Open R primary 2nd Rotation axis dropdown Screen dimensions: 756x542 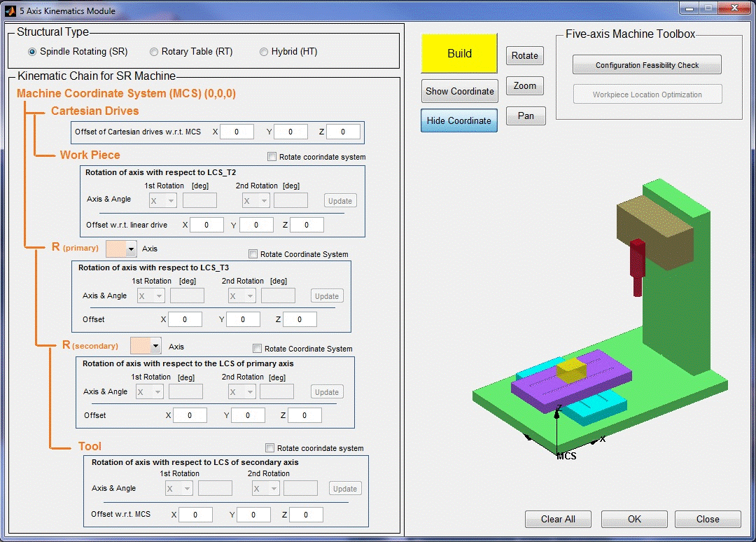click(x=242, y=296)
